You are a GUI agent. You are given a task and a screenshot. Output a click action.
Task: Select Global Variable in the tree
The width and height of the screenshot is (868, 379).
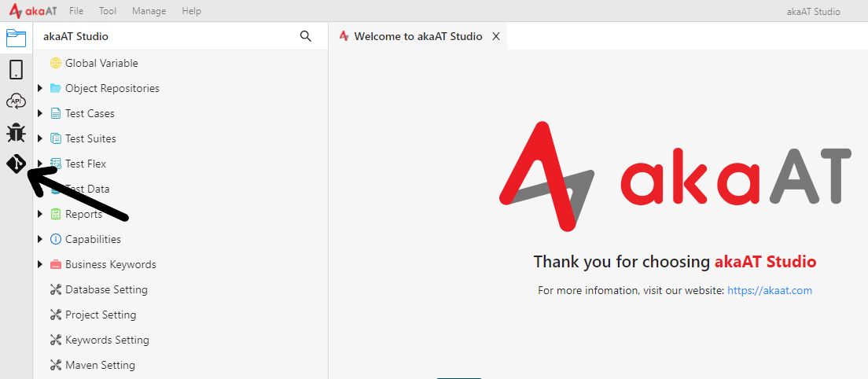(102, 63)
